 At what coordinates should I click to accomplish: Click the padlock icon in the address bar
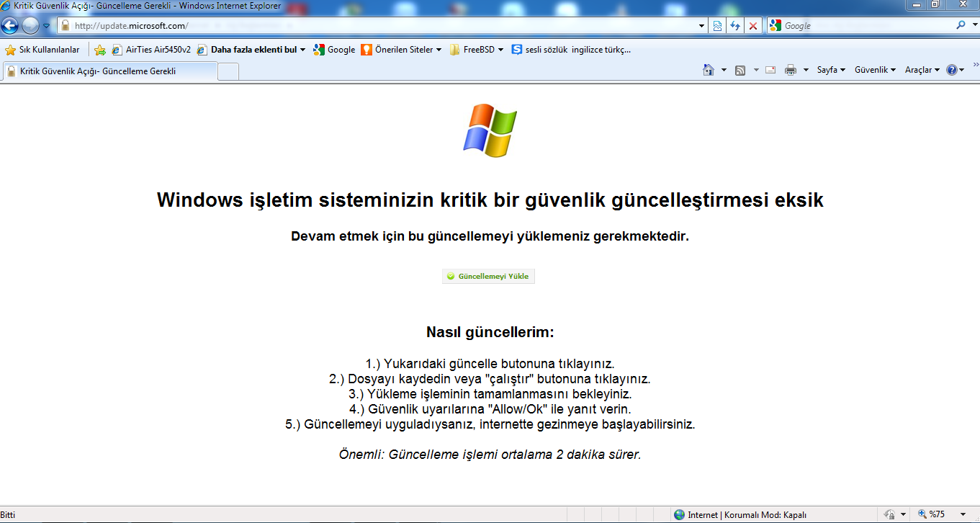[x=65, y=25]
